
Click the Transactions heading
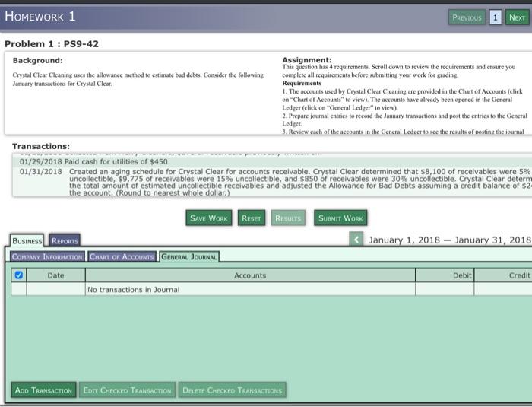(41, 146)
